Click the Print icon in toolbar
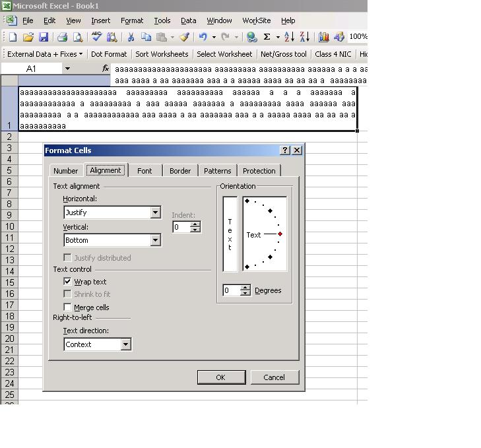 click(63, 38)
